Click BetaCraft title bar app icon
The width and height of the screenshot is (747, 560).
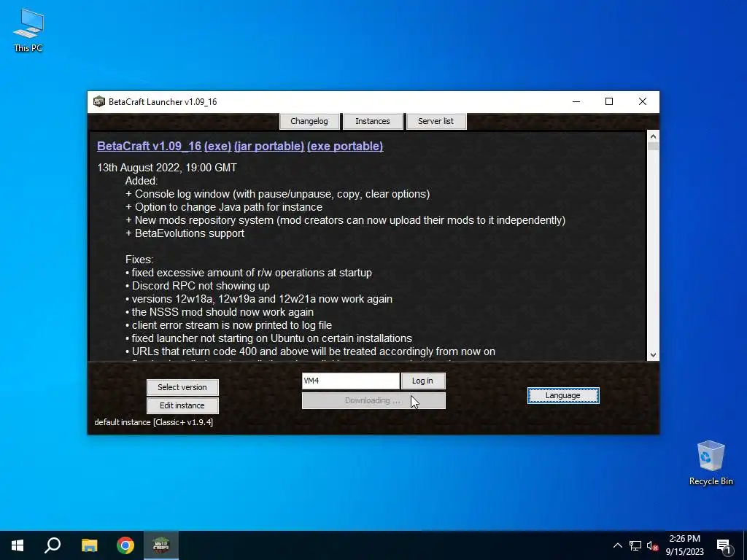pos(98,101)
